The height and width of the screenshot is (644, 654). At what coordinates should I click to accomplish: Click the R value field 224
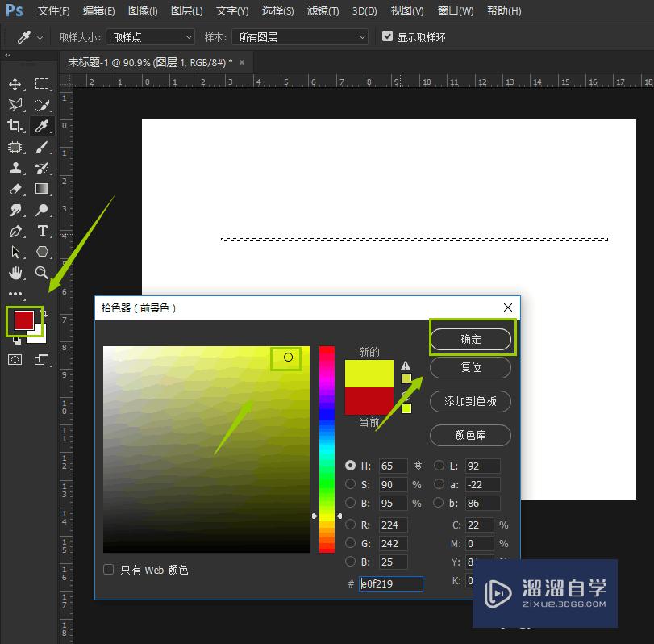pos(393,525)
